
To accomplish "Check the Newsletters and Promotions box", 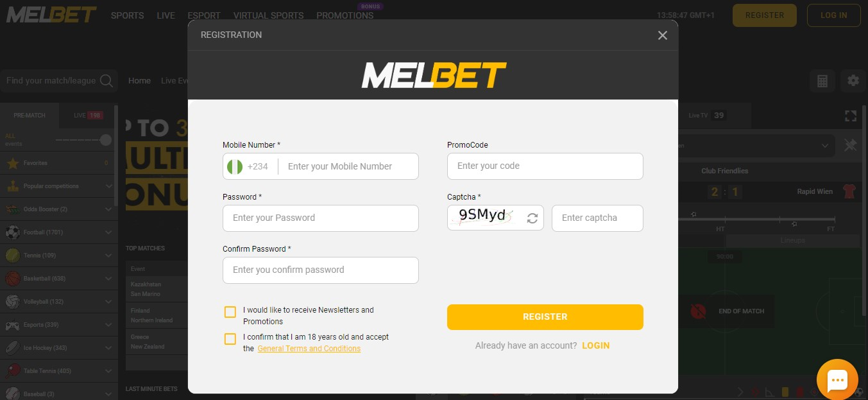I will coord(230,312).
